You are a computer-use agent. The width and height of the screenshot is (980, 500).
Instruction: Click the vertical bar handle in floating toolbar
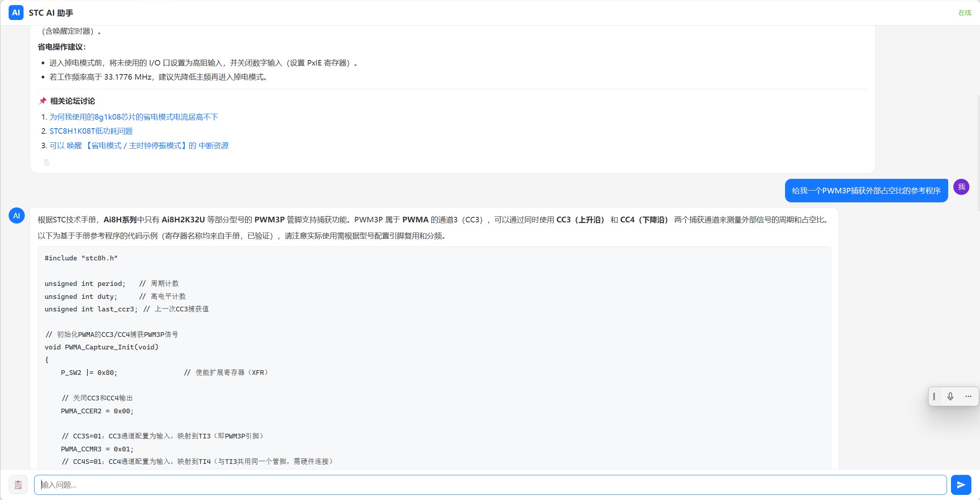[x=934, y=396]
